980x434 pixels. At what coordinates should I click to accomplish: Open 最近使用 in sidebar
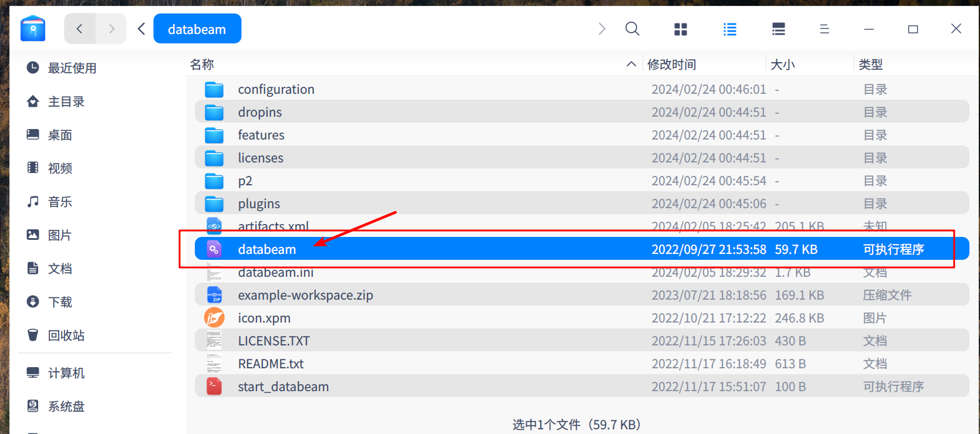pos(72,68)
